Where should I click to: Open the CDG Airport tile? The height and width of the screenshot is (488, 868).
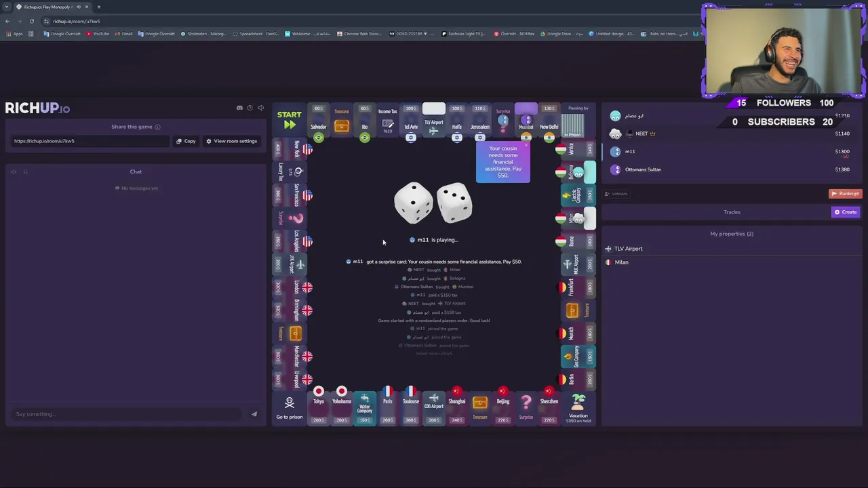point(434,407)
